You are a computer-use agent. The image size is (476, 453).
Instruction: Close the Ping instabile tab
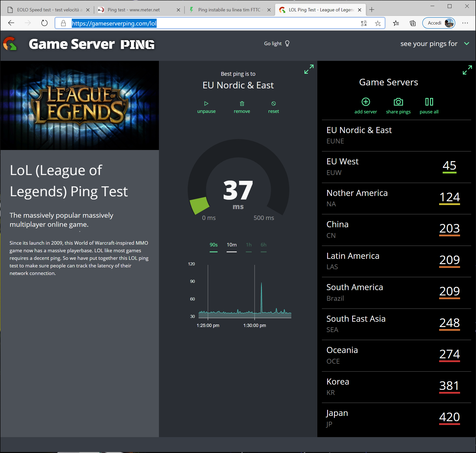tap(269, 10)
